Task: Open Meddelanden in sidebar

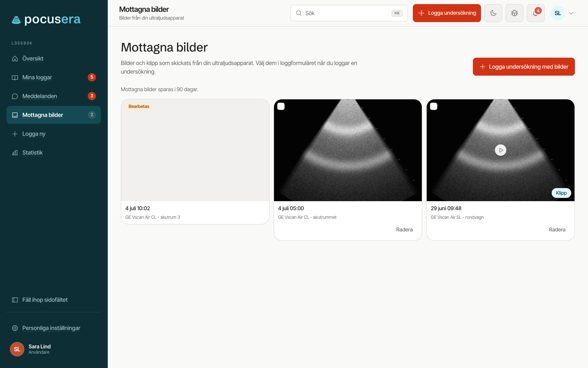Action: 53,96
